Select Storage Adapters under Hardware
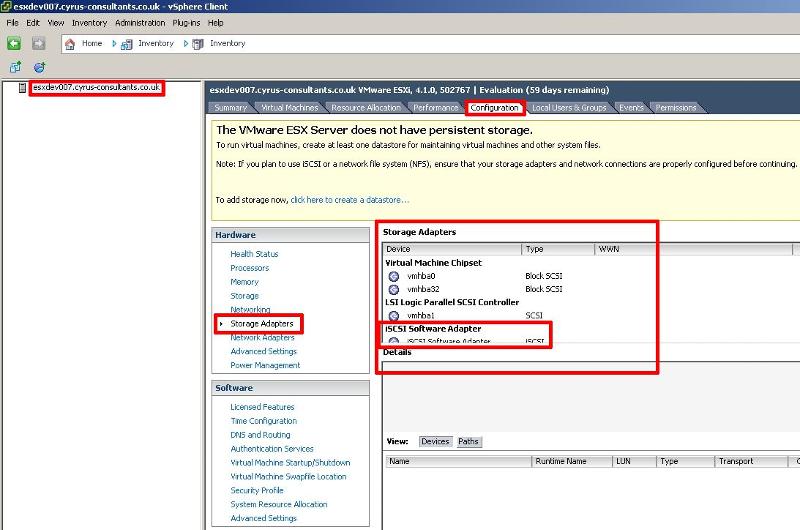The width and height of the screenshot is (800, 530). (x=262, y=324)
